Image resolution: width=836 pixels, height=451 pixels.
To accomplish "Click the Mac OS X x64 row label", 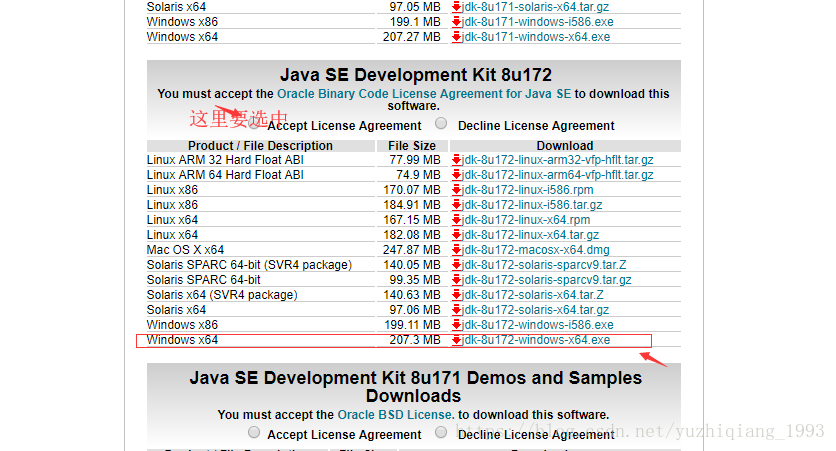I will 186,249.
